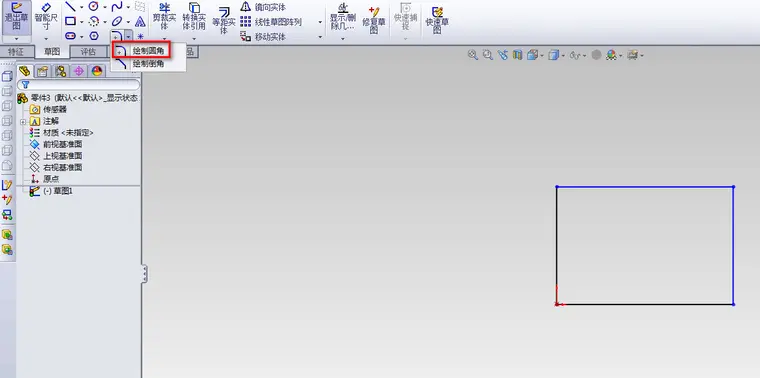The image size is (760, 378).
Task: Select the 智能尺寸 Smart Dimension tool
Action: point(46,17)
